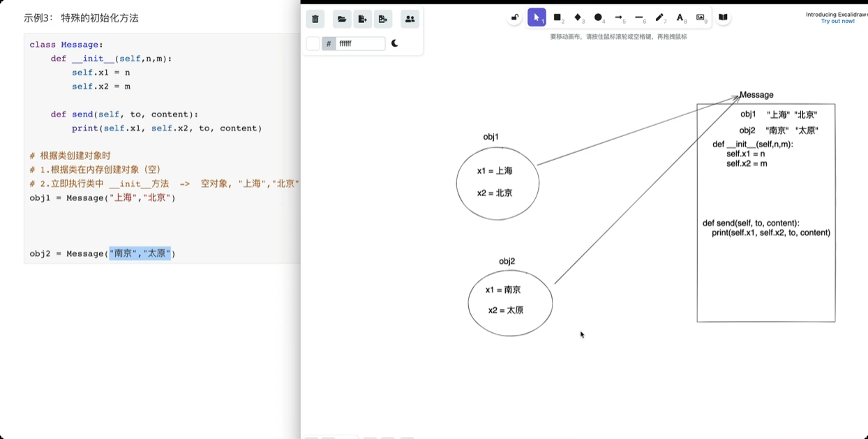Open the live collaboration people icon
This screenshot has height=439, width=868.
point(410,20)
